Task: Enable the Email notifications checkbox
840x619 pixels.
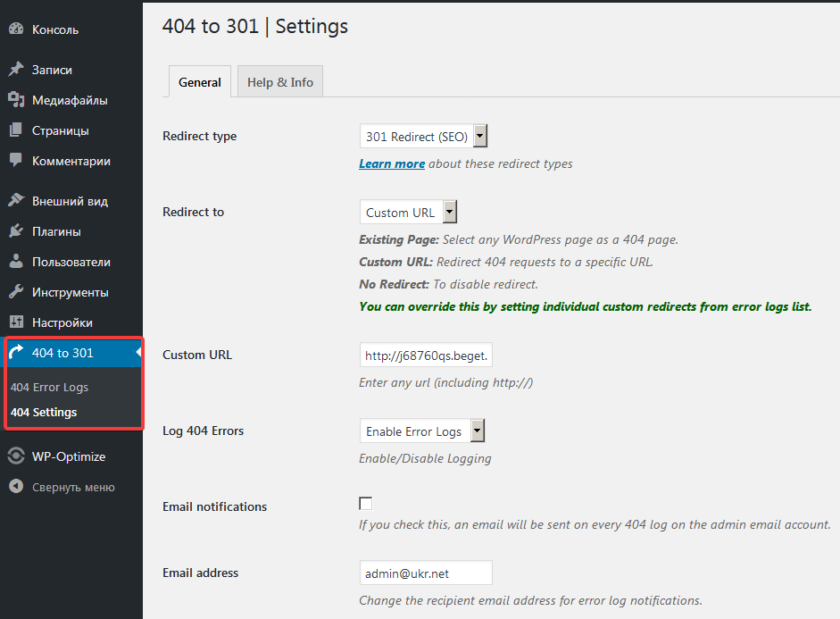Action: (x=365, y=503)
